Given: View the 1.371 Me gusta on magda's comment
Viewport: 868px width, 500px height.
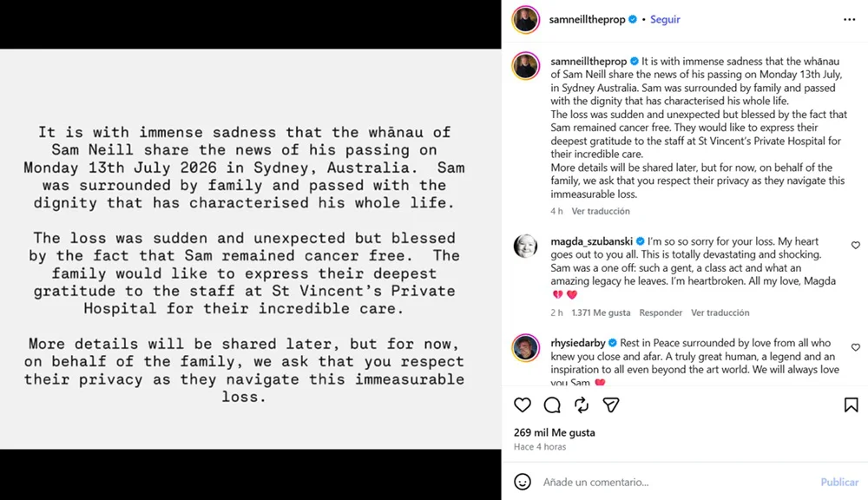Looking at the screenshot, I should pyautogui.click(x=601, y=312).
